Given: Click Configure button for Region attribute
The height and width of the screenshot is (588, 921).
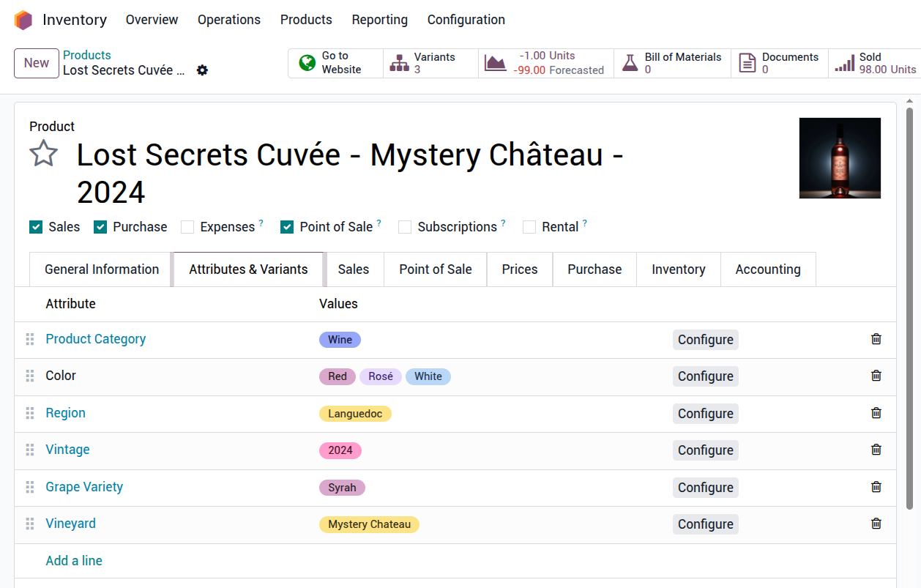Looking at the screenshot, I should pos(705,414).
